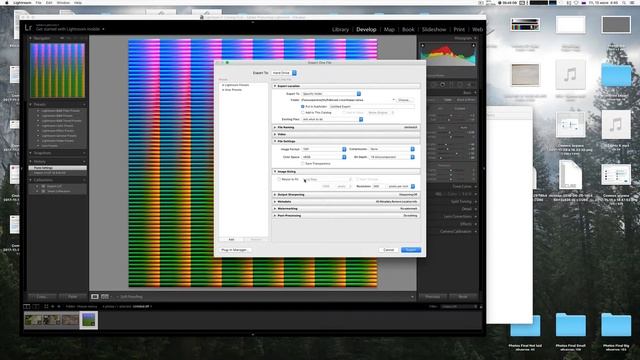Viewport: 640px width, 360px height.
Task: Click the histogram shadow clipping indicator
Action: [423, 45]
